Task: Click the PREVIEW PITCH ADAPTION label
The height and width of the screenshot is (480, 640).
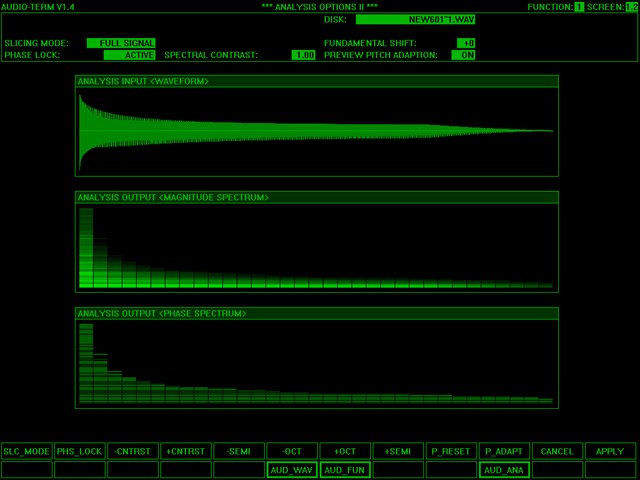Action: point(380,55)
